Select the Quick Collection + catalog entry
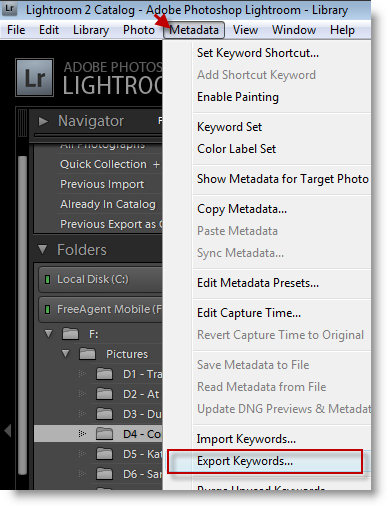Screen dimensions: 387x506 point(110,164)
